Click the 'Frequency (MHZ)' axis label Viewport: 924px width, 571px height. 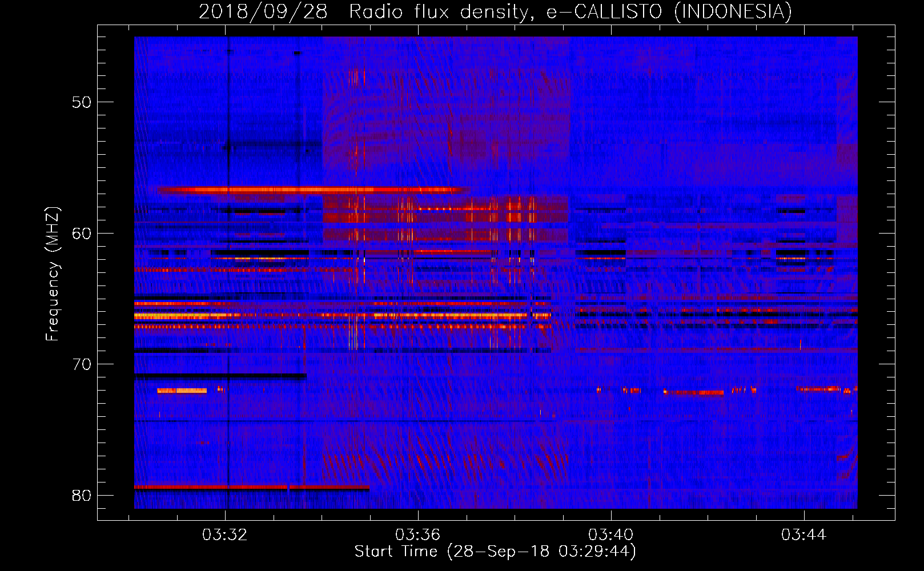coord(53,274)
